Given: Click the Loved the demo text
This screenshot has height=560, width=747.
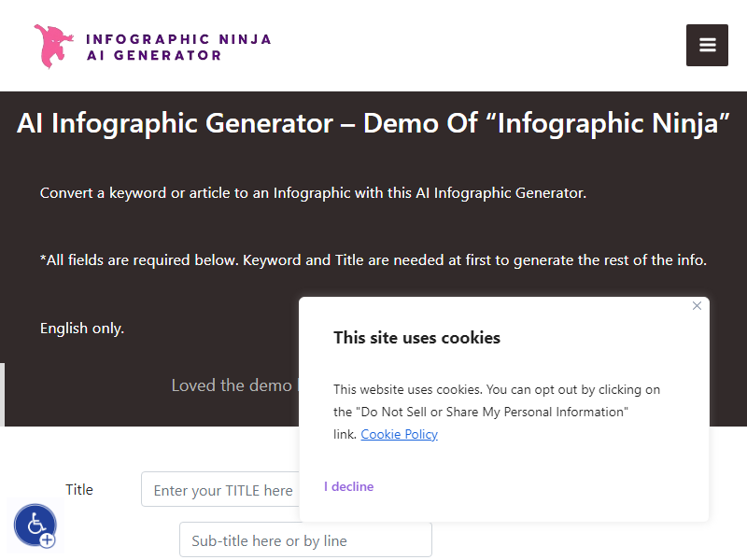Looking at the screenshot, I should click(232, 385).
